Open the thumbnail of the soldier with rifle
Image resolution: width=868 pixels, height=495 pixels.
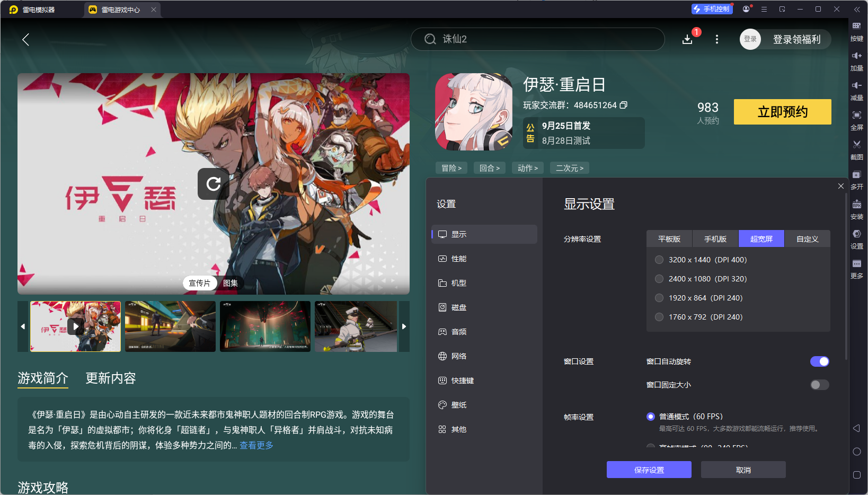click(356, 326)
